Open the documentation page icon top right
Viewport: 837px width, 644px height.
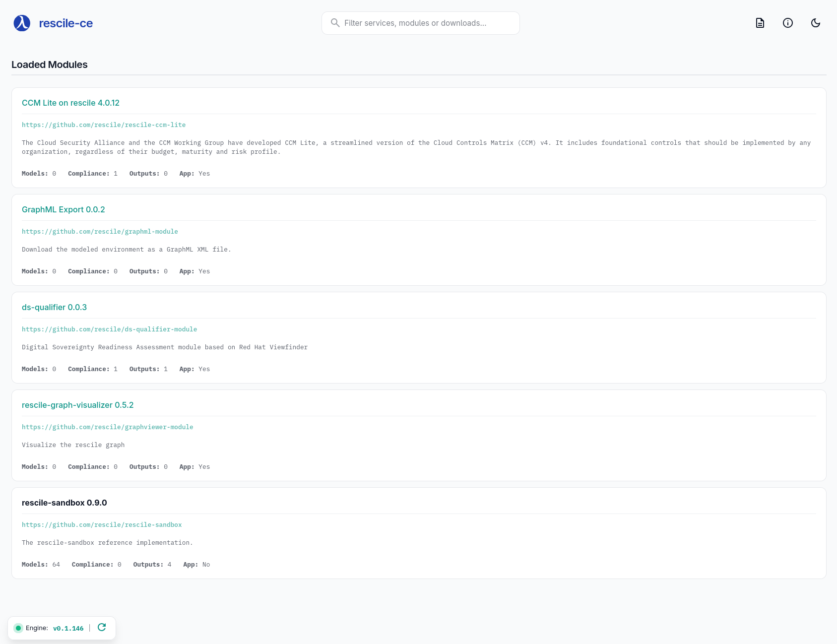tap(760, 23)
